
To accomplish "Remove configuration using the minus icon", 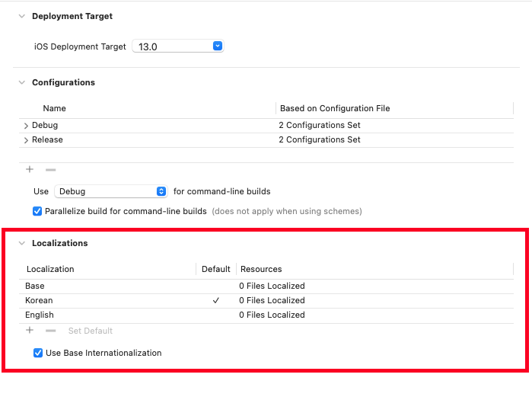I will tap(50, 169).
